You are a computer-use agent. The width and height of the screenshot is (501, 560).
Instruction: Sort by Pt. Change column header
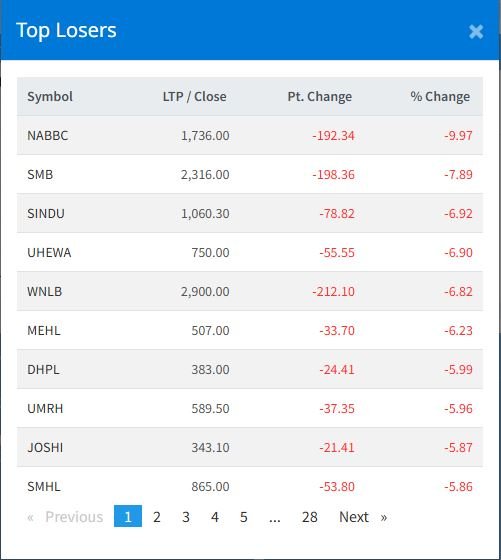[320, 96]
